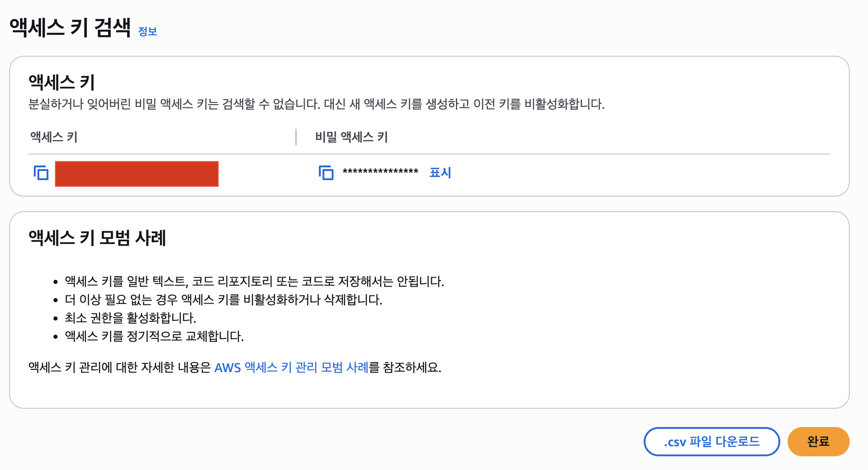The image size is (868, 470).
Task: Open AWS access key management best practices link
Action: click(291, 368)
